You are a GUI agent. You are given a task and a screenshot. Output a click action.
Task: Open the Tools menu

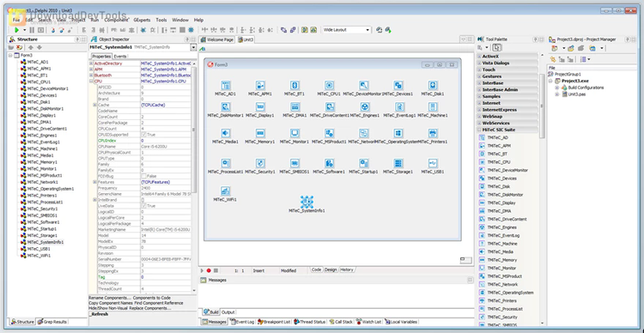[161, 20]
